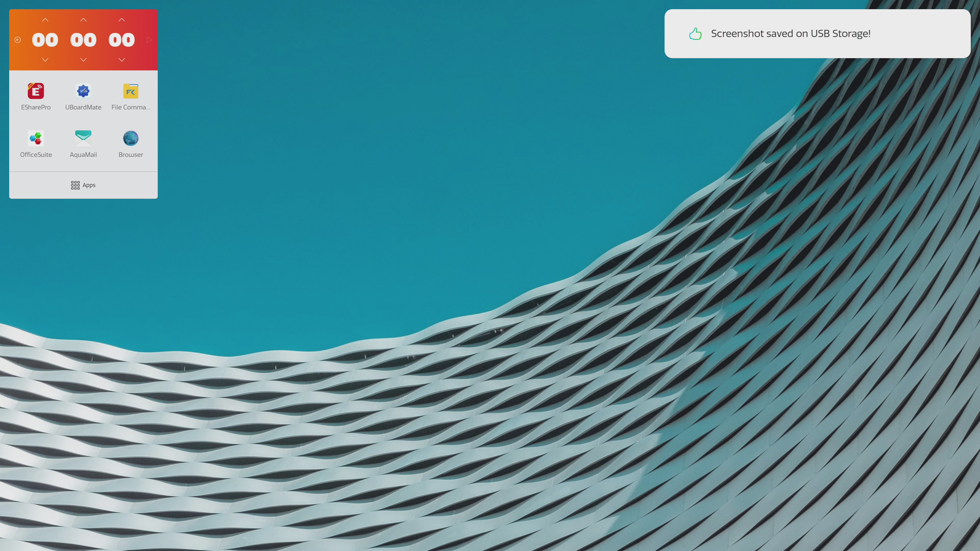Click the circled back arrow in timer

(x=18, y=40)
